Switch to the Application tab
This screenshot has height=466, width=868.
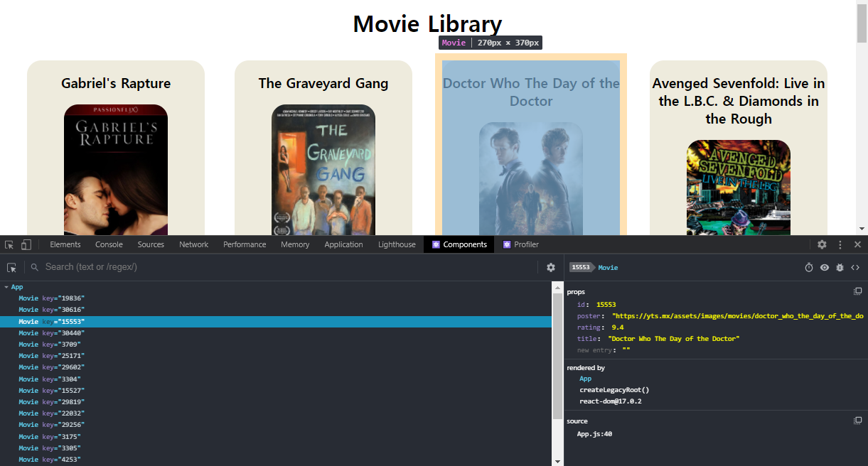343,244
